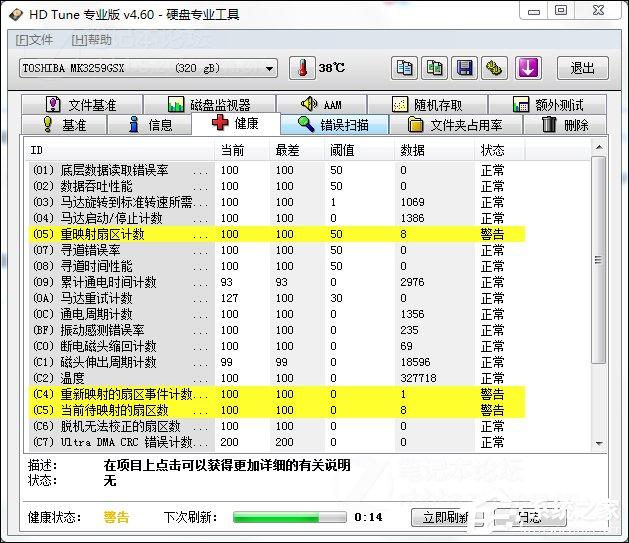Select the (C5) 当前待映射的扇区数 row
The height and width of the screenshot is (543, 629).
click(x=277, y=410)
